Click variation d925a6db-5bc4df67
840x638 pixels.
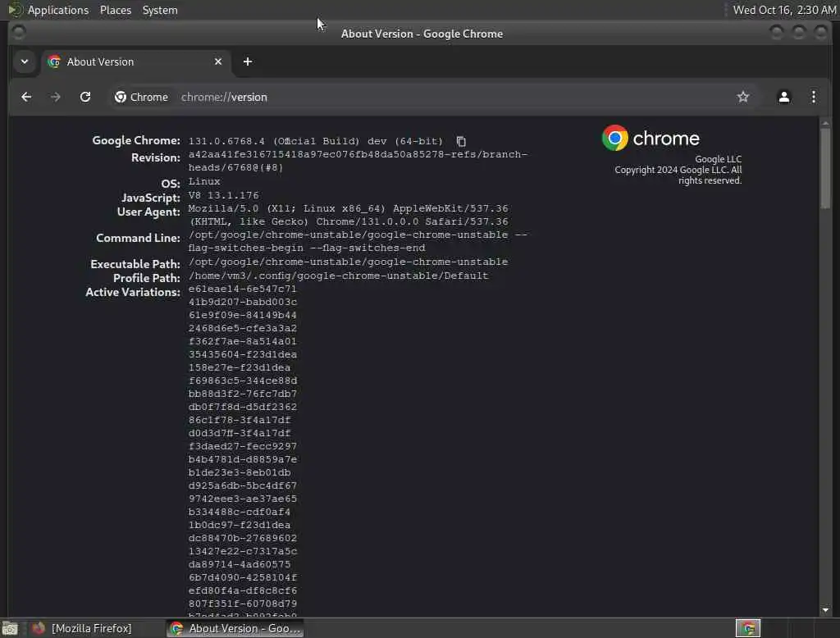pos(242,485)
